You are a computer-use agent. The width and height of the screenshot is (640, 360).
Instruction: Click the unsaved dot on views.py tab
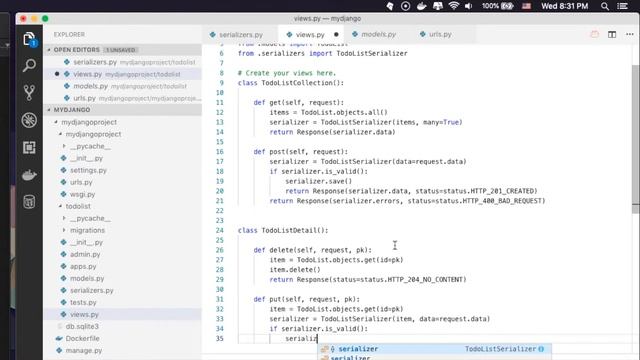[x=336, y=35]
